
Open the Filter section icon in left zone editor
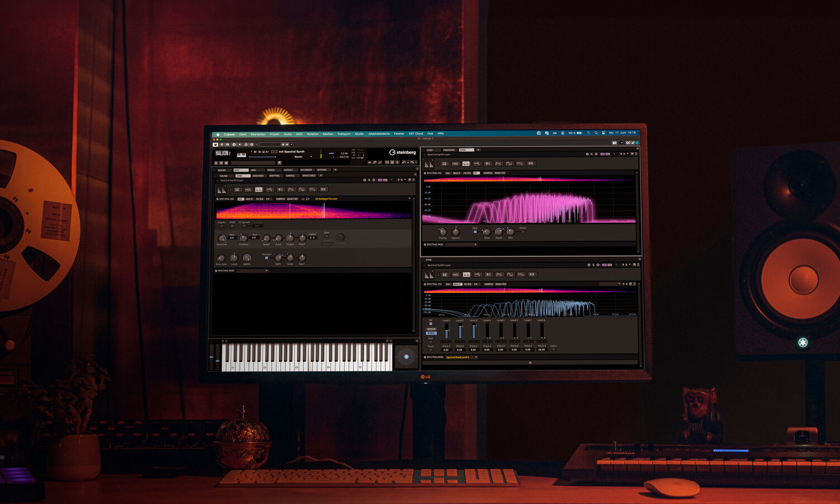[x=269, y=189]
